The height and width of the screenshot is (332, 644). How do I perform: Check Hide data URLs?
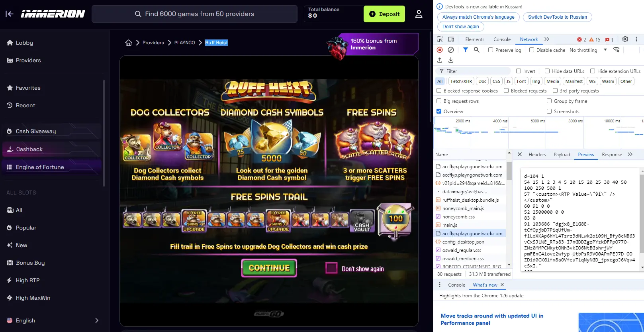pyautogui.click(x=547, y=71)
